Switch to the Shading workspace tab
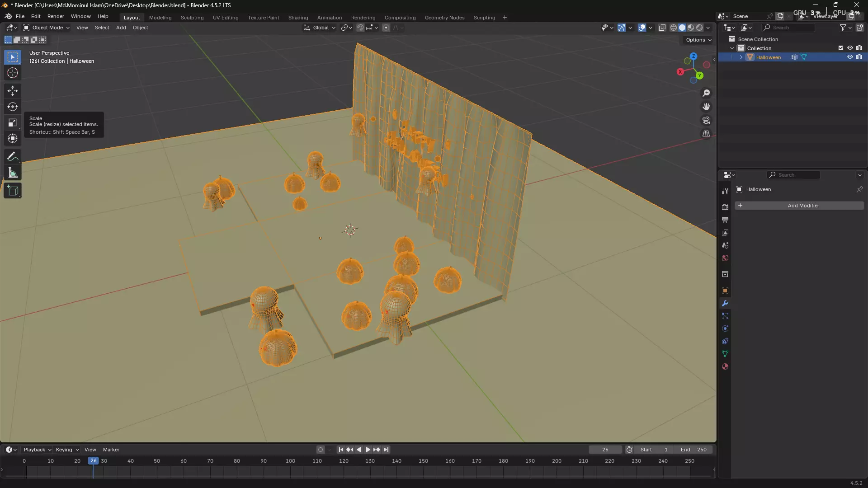 click(298, 18)
